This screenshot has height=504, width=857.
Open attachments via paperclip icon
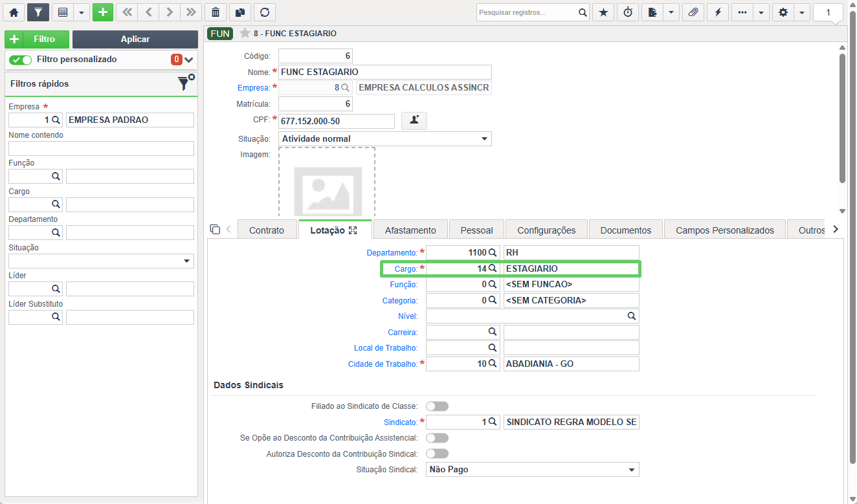click(693, 12)
